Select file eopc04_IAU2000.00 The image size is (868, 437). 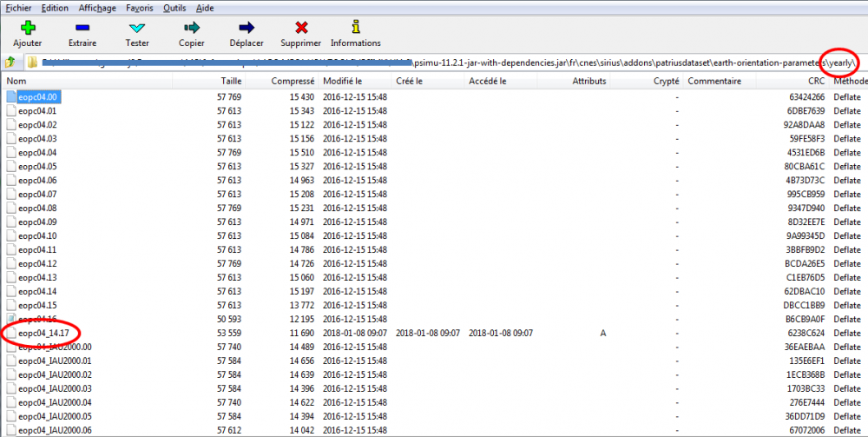click(x=54, y=347)
